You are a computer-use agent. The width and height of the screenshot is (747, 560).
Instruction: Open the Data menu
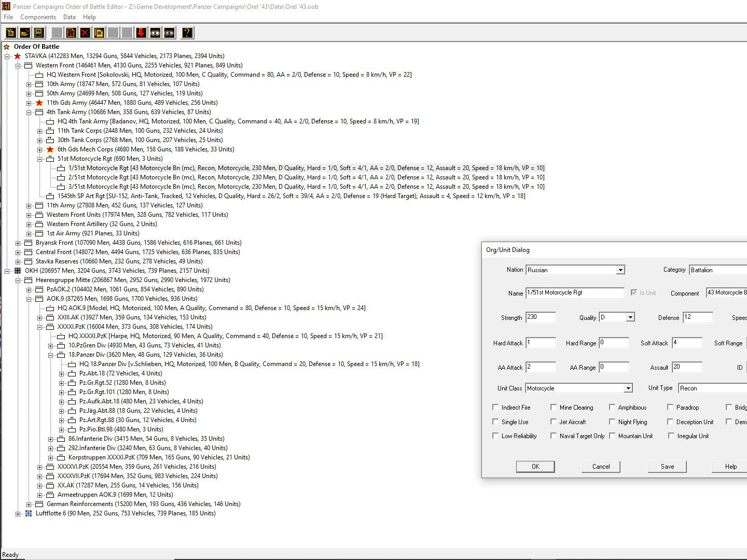pos(70,17)
